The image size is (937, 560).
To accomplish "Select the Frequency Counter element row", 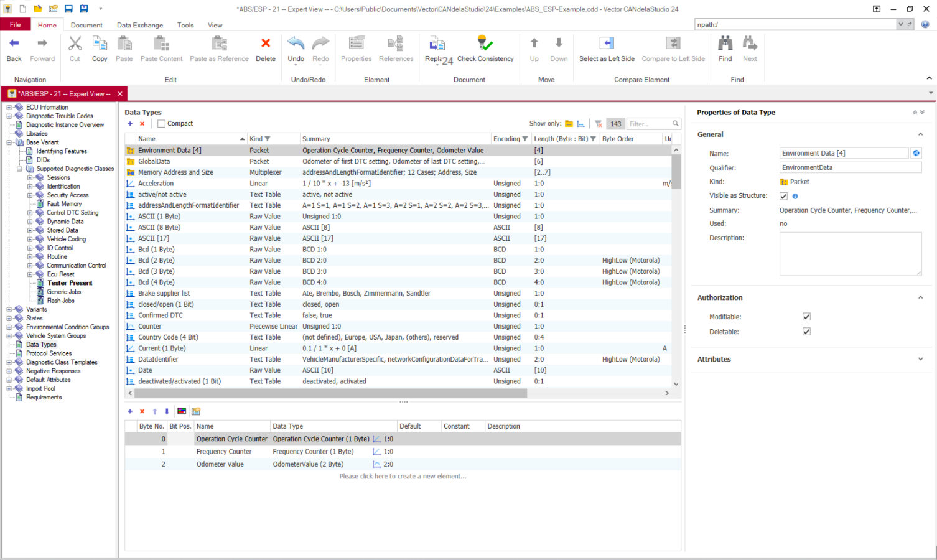I will point(403,452).
